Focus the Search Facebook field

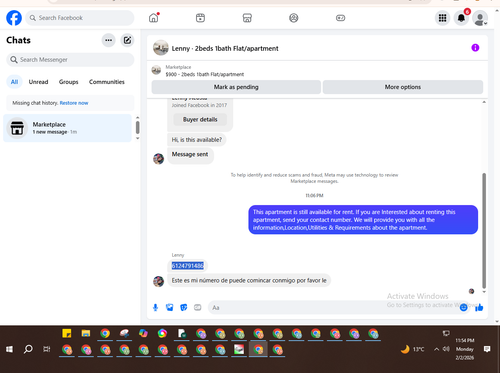point(80,18)
